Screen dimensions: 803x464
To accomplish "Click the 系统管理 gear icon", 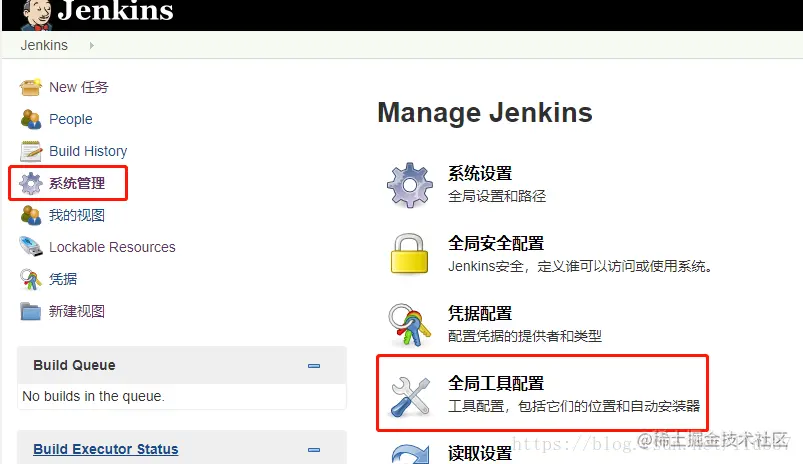I will (x=31, y=183).
